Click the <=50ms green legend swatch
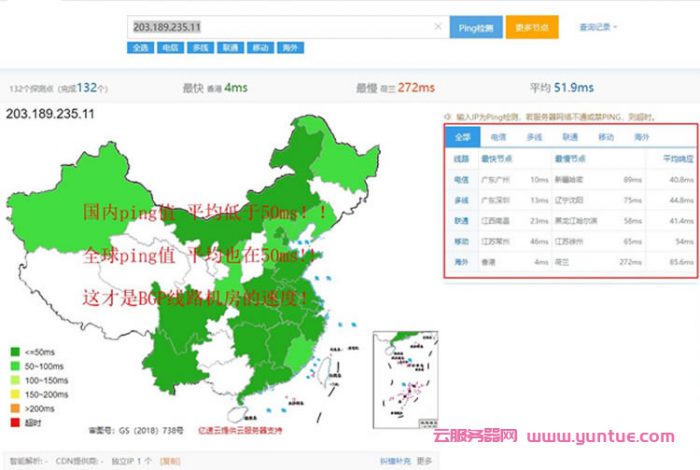700x470 pixels. pos(13,352)
